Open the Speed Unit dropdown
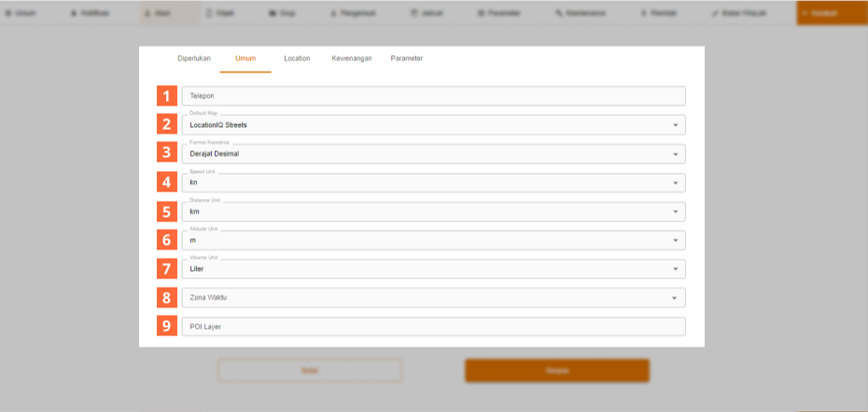 coord(433,183)
